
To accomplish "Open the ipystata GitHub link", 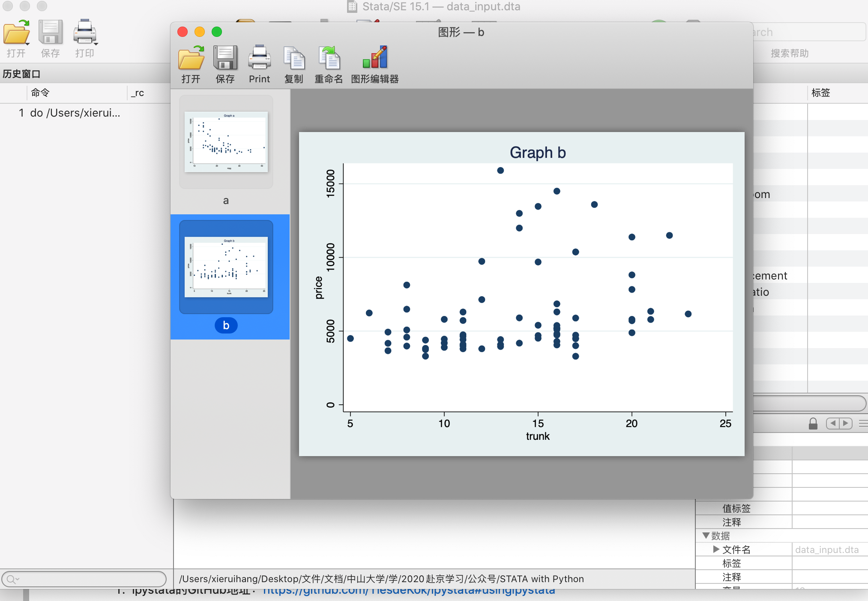I will (x=409, y=592).
